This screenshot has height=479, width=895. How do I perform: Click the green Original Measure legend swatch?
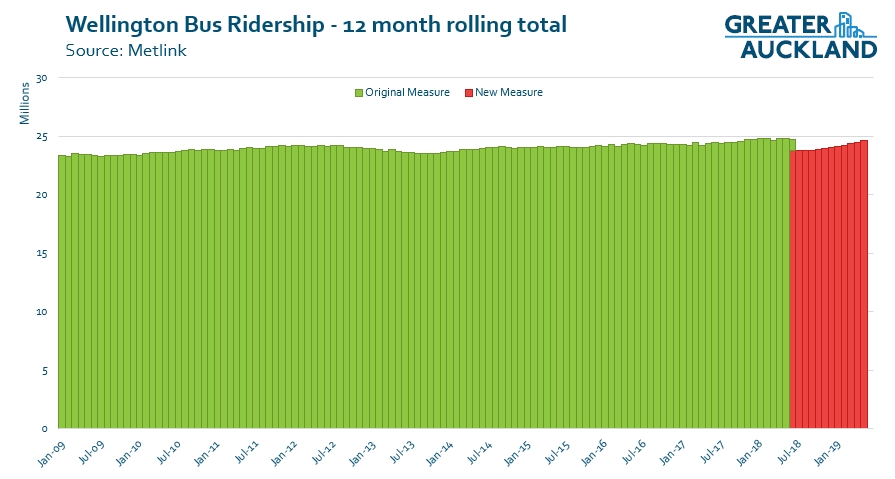(358, 93)
